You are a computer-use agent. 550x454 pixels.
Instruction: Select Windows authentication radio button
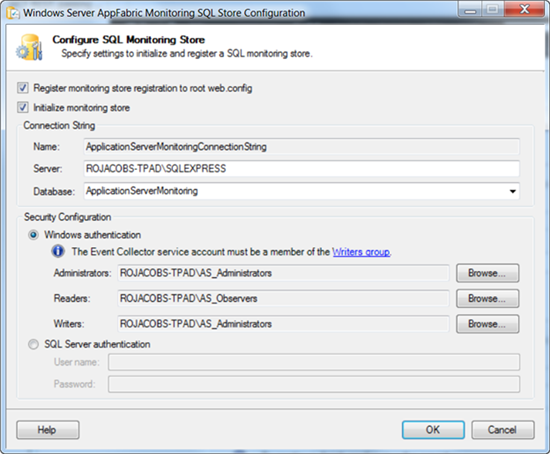[x=33, y=235]
